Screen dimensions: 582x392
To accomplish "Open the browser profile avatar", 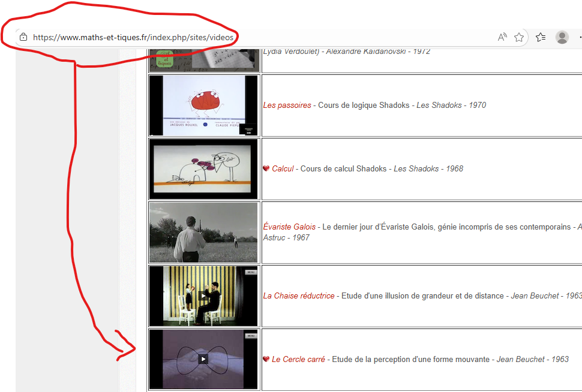I will click(562, 37).
